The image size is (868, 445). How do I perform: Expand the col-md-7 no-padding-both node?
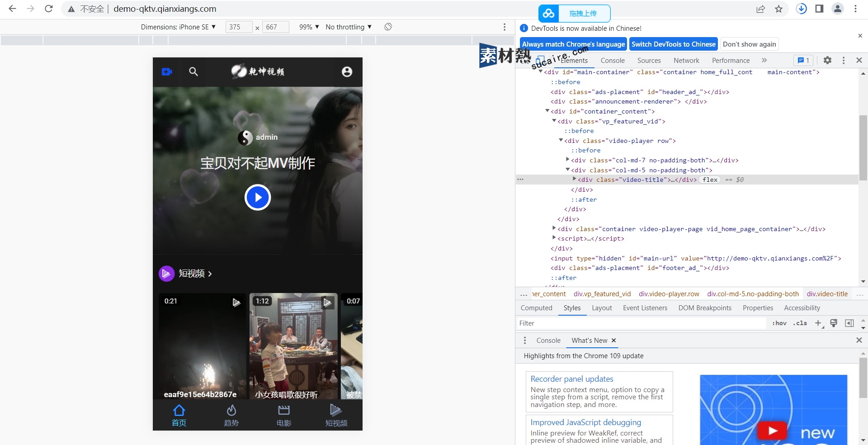[568, 160]
